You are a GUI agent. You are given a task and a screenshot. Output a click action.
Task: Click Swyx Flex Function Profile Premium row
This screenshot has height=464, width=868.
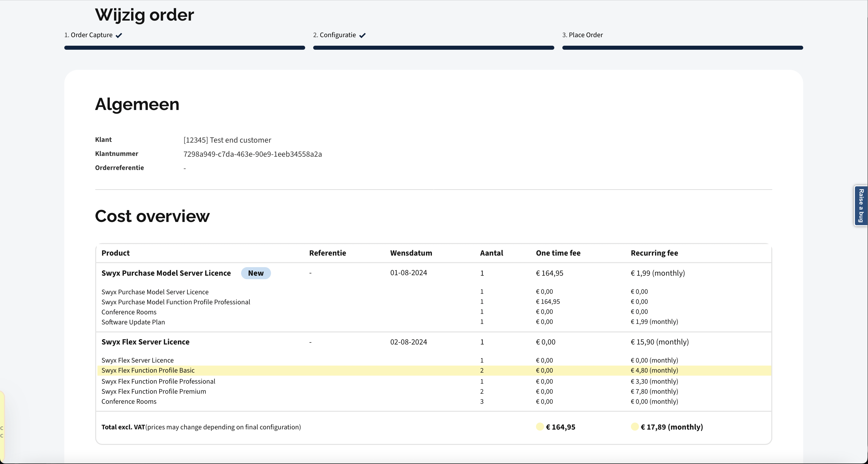pyautogui.click(x=154, y=391)
